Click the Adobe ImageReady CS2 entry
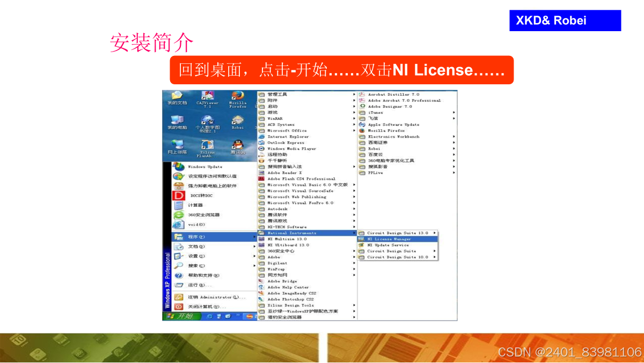Viewport: 644px width, 363px height. tap(308, 293)
